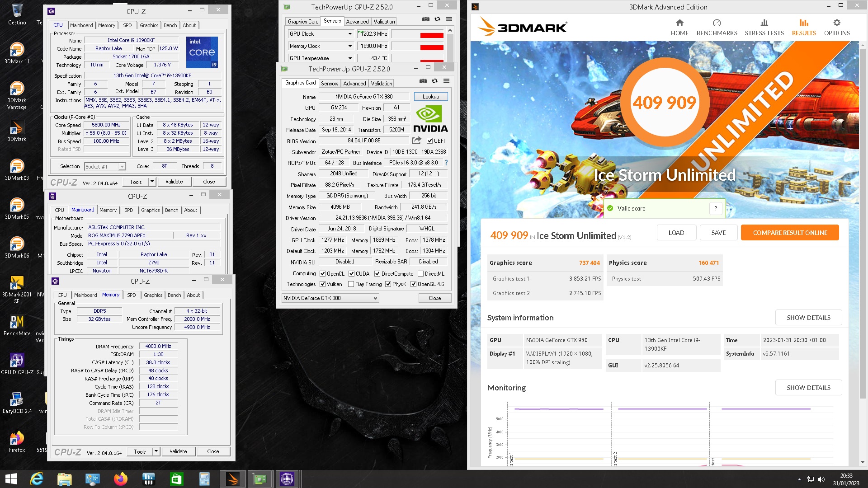Open the 3DMark STRESS TESTS section
Image resolution: width=868 pixels, height=488 pixels.
coord(764,27)
